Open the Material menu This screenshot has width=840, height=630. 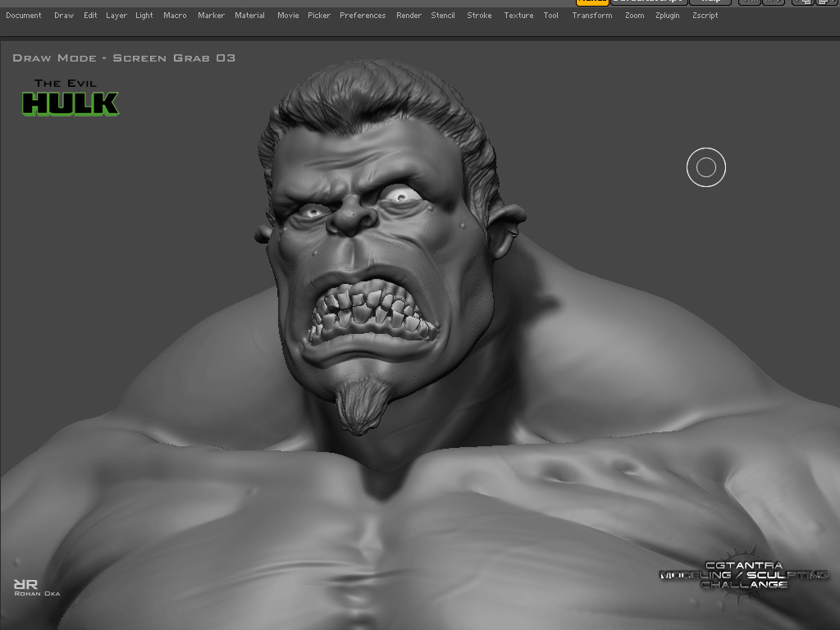pos(249,16)
